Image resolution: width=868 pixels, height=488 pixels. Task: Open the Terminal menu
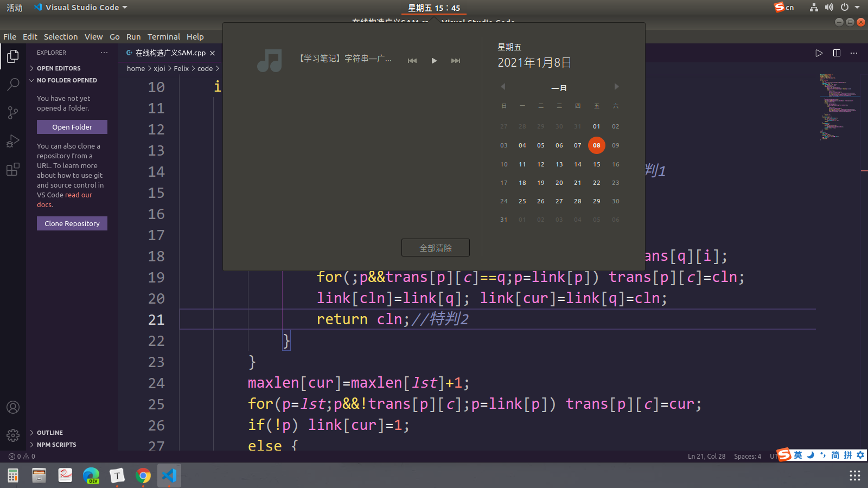pyautogui.click(x=164, y=37)
